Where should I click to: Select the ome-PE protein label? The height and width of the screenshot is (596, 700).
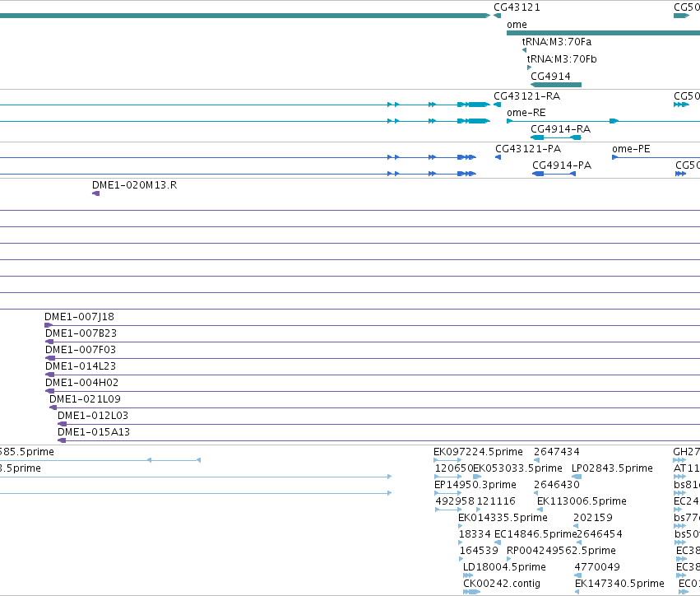point(631,149)
